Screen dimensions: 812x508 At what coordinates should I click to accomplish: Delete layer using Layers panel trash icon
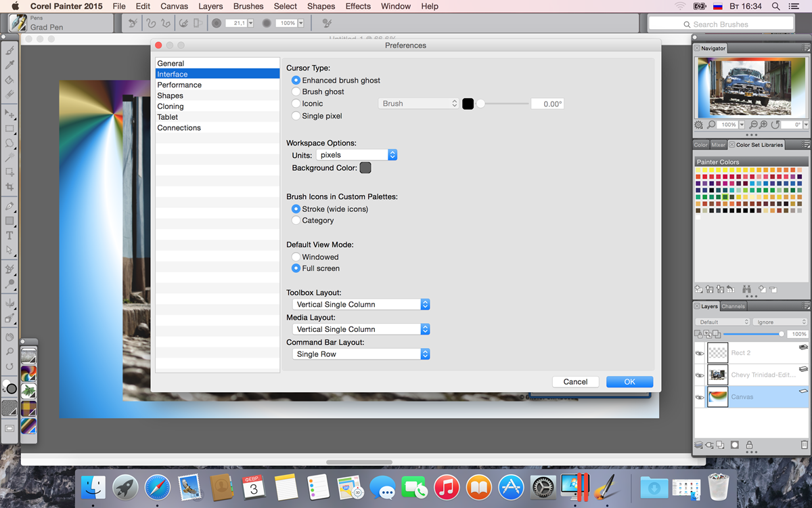click(x=804, y=445)
